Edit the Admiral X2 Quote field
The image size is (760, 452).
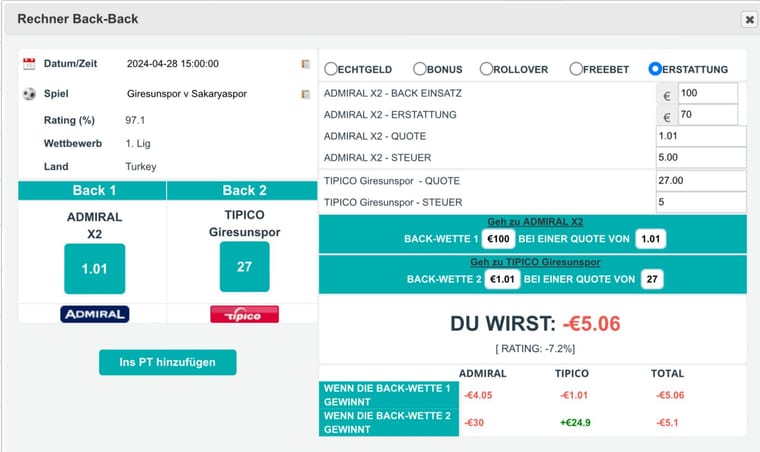point(701,136)
